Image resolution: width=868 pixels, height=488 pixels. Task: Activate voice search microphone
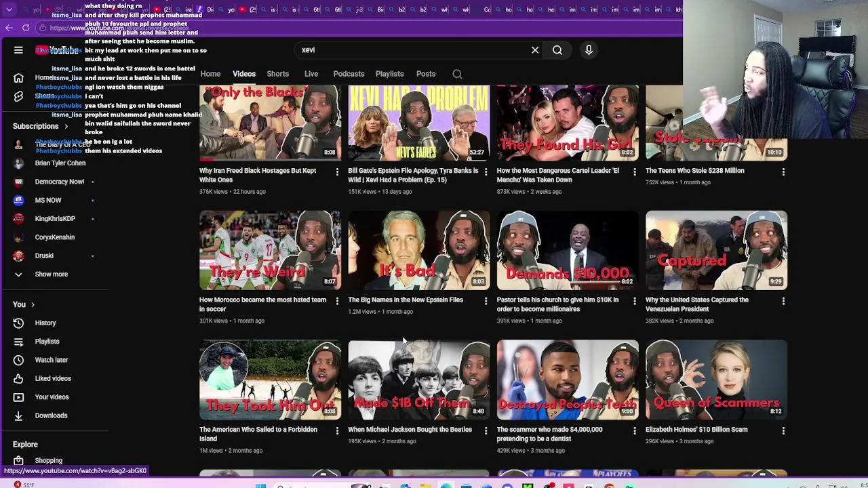click(x=589, y=50)
